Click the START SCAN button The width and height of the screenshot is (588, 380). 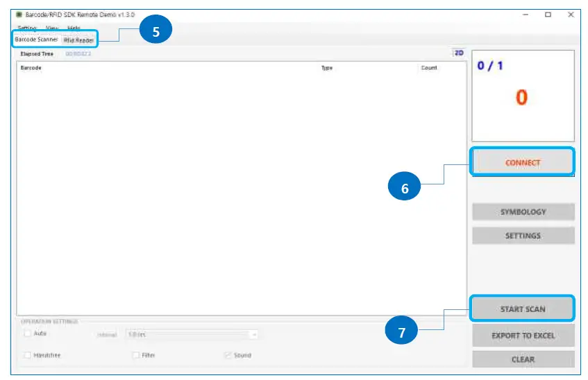tap(522, 309)
